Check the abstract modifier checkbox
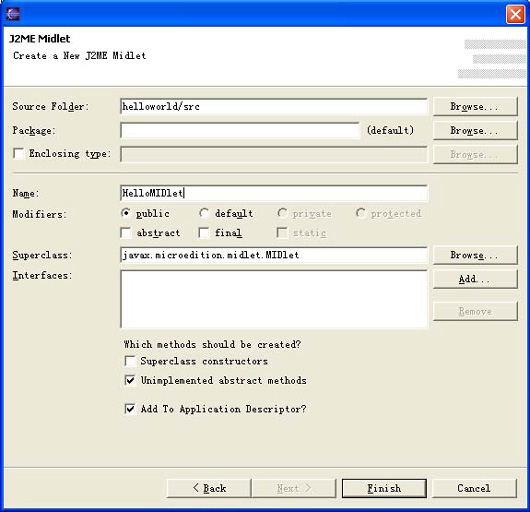This screenshot has width=530, height=512. pos(126,233)
